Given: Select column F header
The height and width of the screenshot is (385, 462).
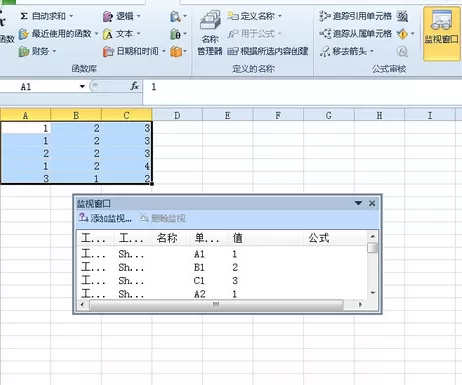Looking at the screenshot, I should (x=278, y=115).
